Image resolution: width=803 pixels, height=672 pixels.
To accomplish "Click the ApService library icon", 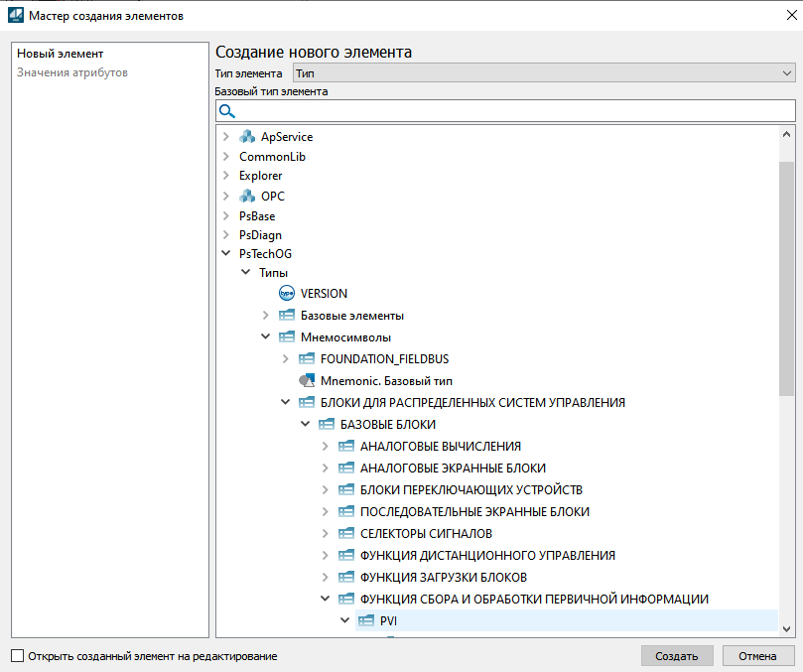I will coord(247,137).
